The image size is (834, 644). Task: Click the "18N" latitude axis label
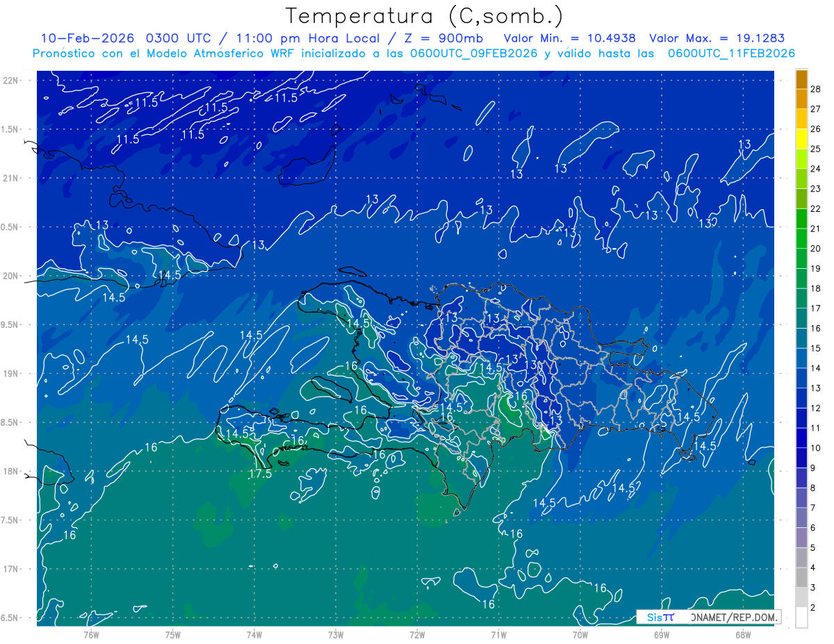tap(10, 471)
